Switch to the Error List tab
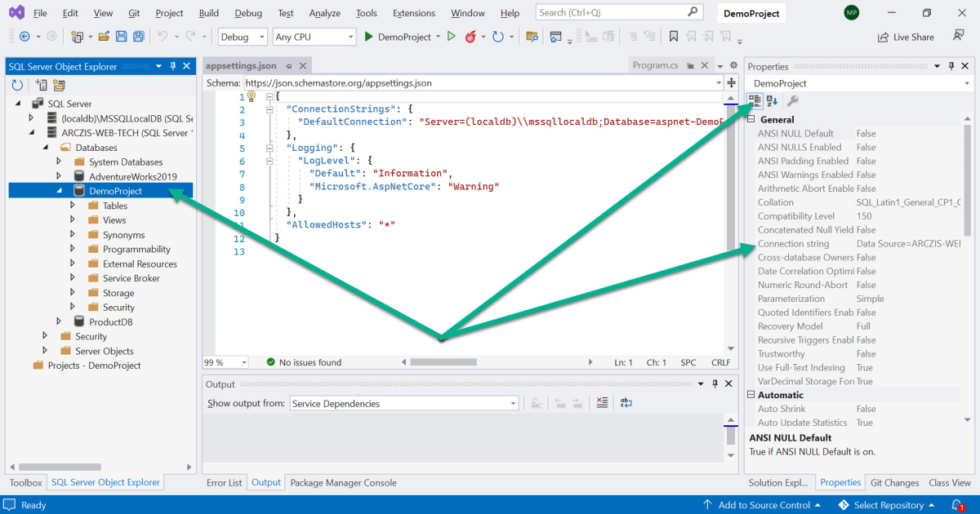The image size is (980, 514). 224,482
